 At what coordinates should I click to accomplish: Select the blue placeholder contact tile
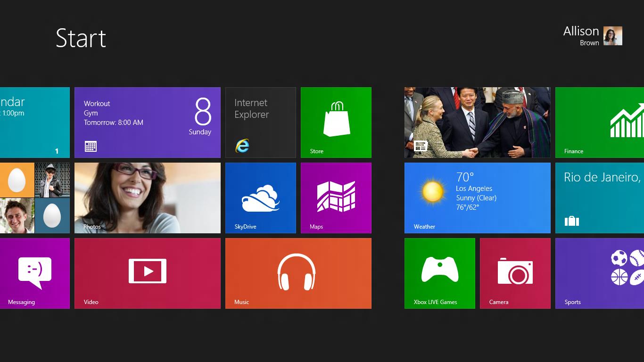[x=52, y=216]
